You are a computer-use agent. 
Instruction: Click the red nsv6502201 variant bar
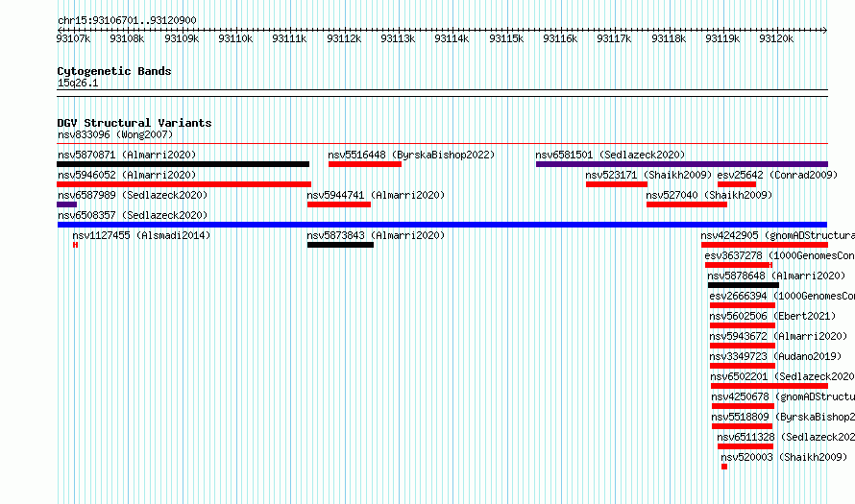click(x=769, y=386)
